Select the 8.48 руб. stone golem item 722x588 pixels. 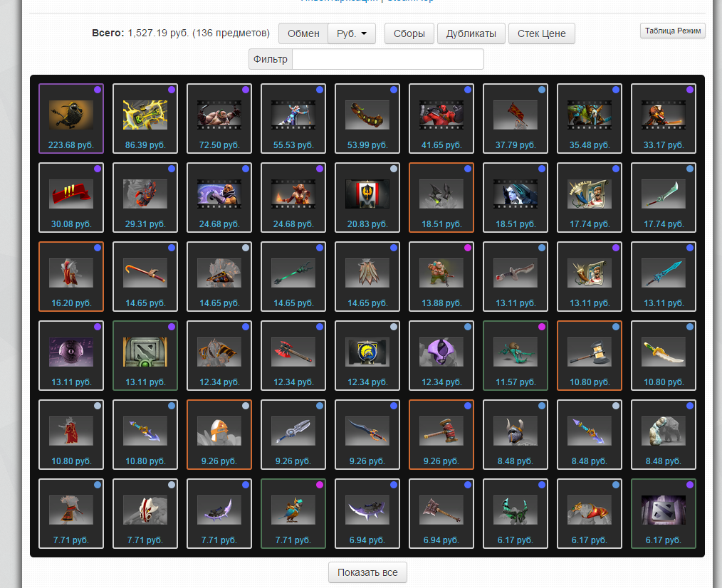coord(664,435)
